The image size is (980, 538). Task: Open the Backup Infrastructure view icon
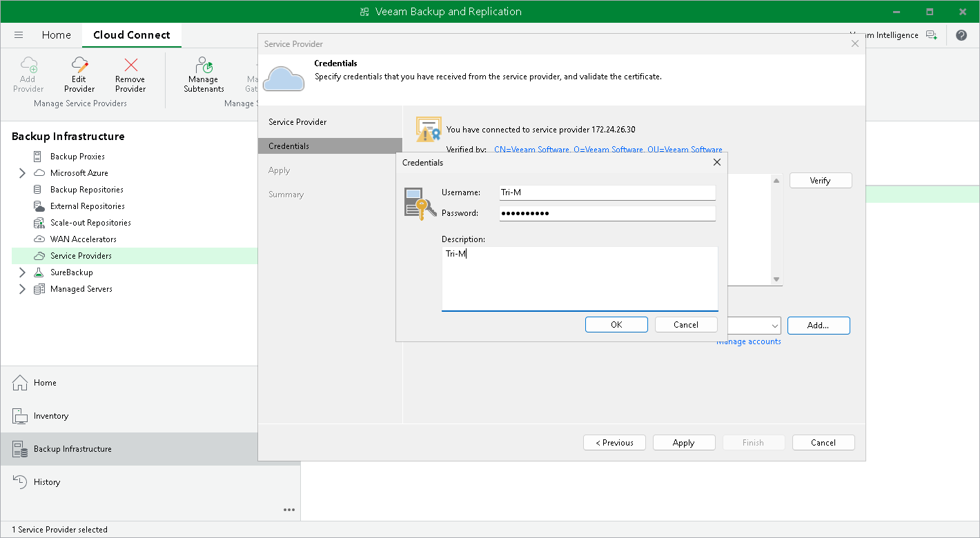[20, 449]
